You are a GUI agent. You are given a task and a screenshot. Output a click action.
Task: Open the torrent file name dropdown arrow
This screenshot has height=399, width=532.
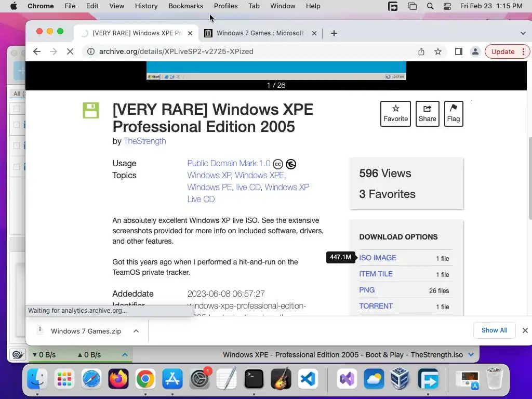tap(471, 355)
